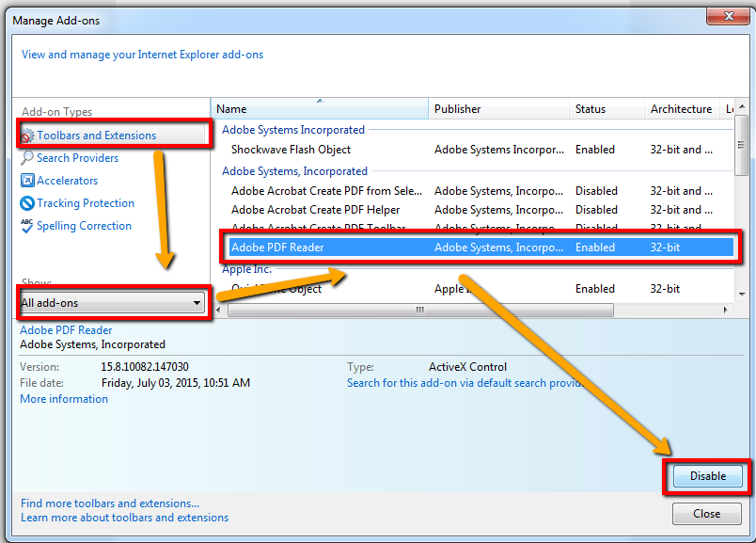The width and height of the screenshot is (756, 543).
Task: Open the More information link
Action: (64, 399)
